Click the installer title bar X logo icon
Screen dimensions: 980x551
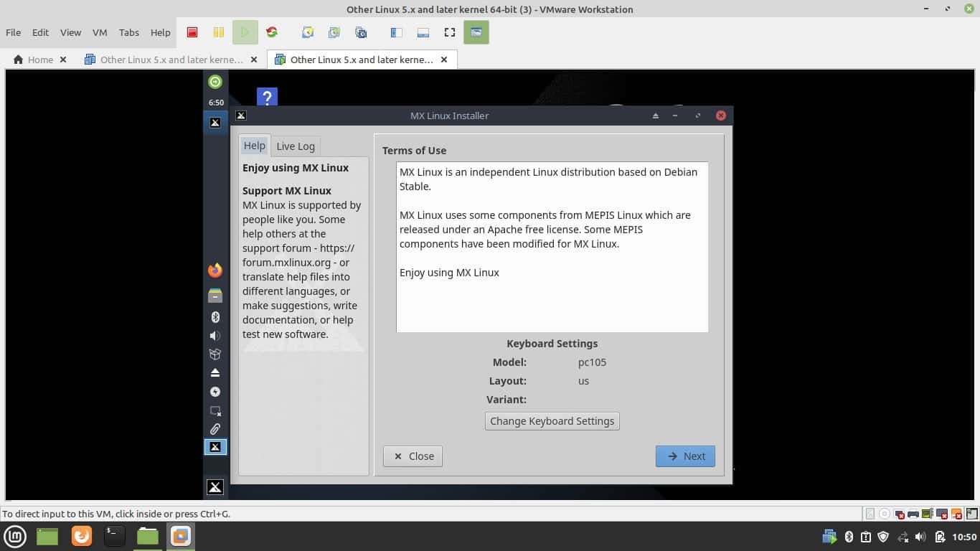coord(241,116)
